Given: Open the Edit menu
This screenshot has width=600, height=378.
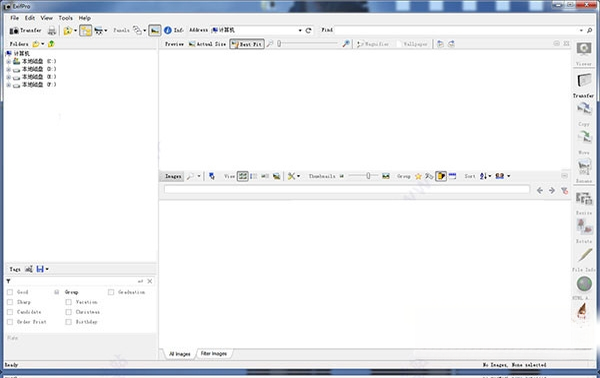Looking at the screenshot, I should point(30,18).
